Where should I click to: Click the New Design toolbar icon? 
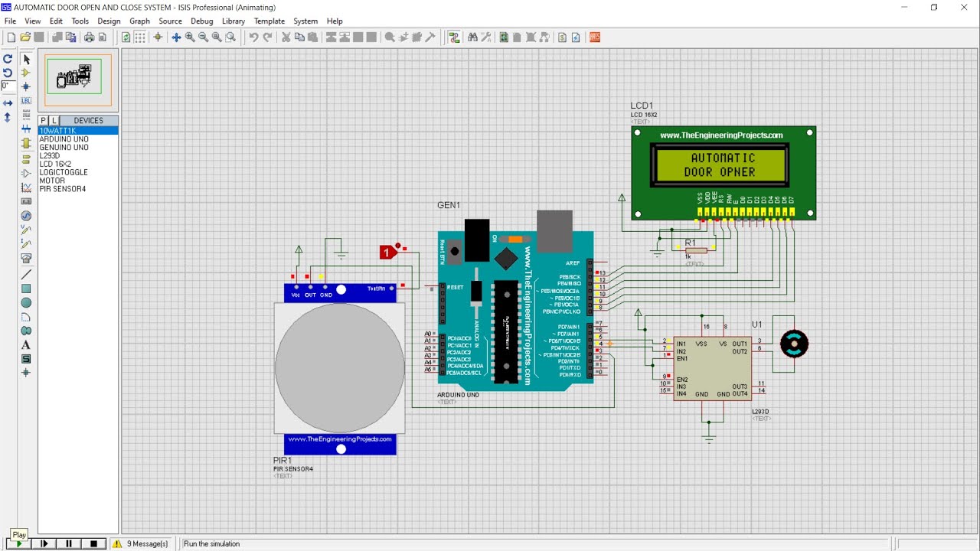[x=11, y=37]
